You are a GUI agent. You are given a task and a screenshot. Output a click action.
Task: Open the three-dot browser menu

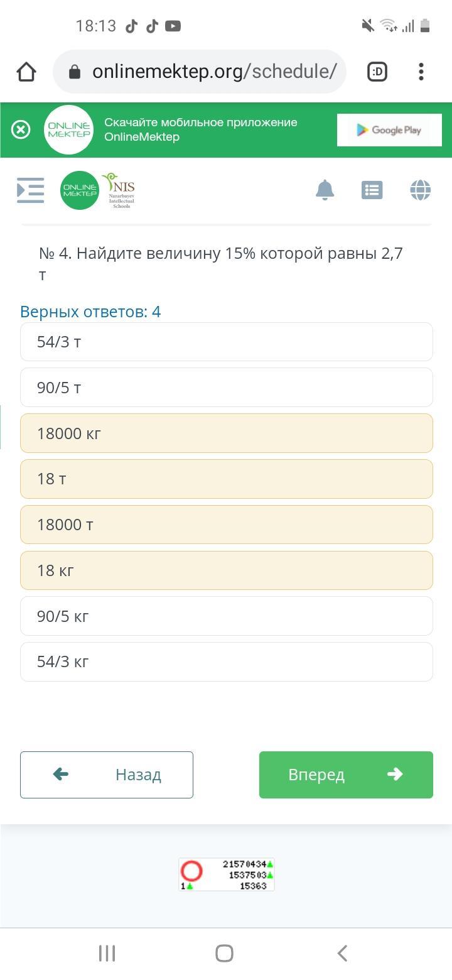pos(421,72)
